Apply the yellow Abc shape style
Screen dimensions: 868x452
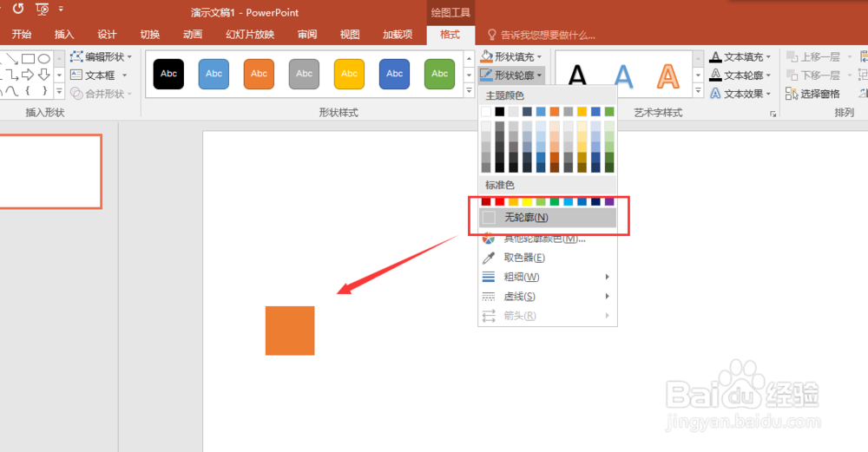click(349, 74)
